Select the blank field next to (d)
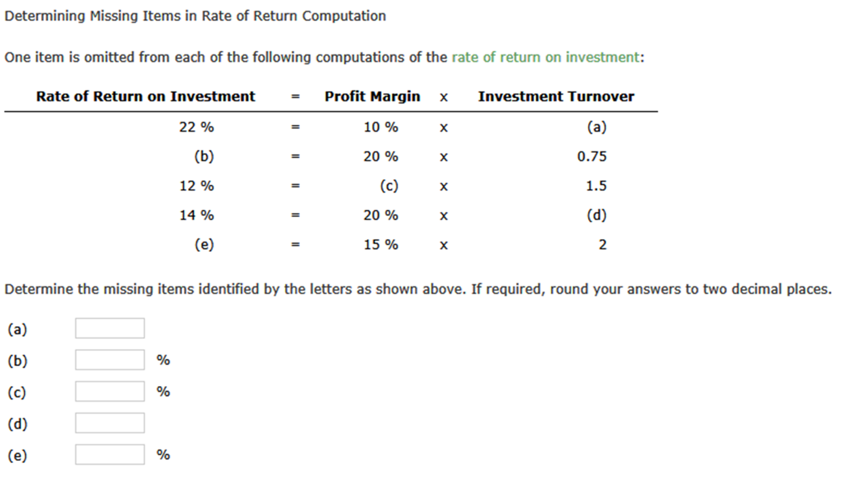The image size is (853, 504). (x=109, y=422)
